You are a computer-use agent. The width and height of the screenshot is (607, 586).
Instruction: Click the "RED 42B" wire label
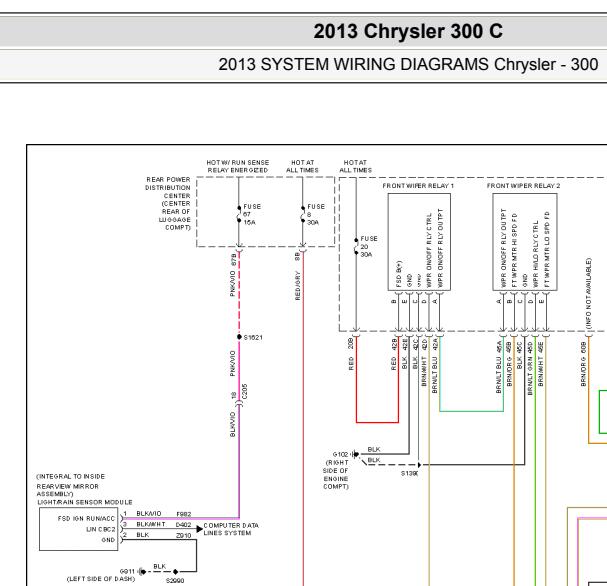[x=394, y=354]
